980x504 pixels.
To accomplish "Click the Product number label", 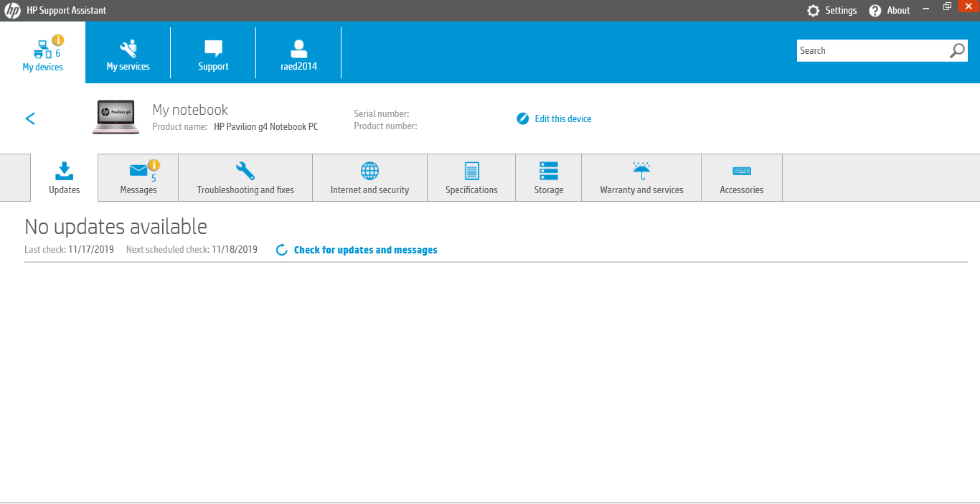I will [385, 126].
